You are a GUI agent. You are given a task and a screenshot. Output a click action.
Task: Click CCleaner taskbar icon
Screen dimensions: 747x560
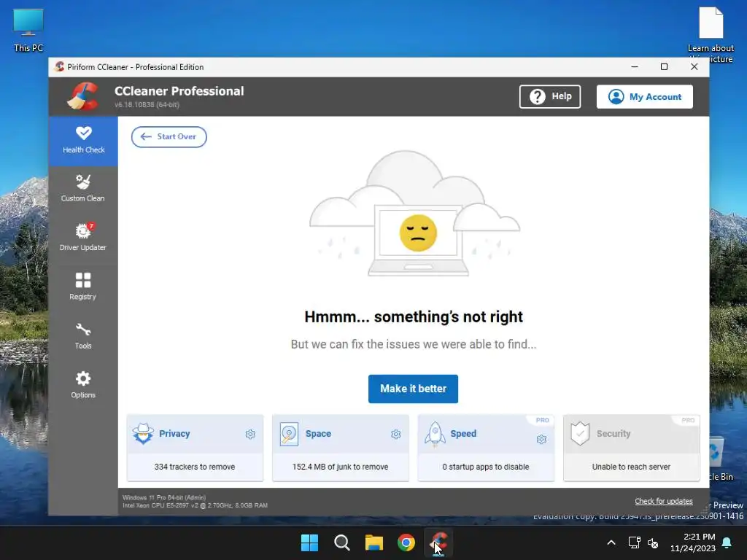click(438, 542)
